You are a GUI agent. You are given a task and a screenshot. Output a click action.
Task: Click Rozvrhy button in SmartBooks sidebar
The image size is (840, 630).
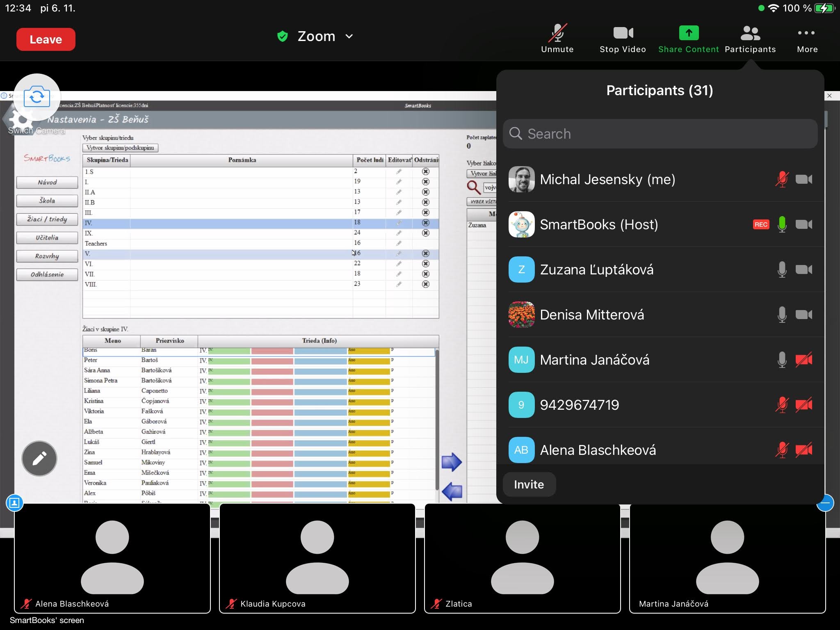pos(47,256)
